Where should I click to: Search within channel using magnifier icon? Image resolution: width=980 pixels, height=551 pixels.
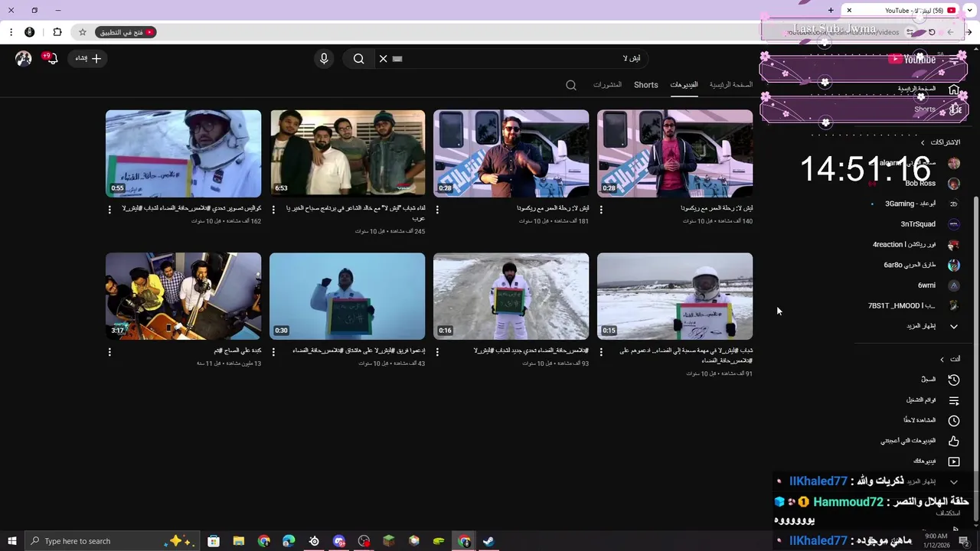(x=571, y=85)
